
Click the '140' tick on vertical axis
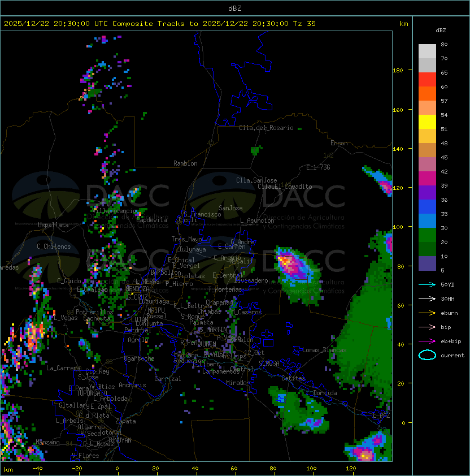[398, 149]
